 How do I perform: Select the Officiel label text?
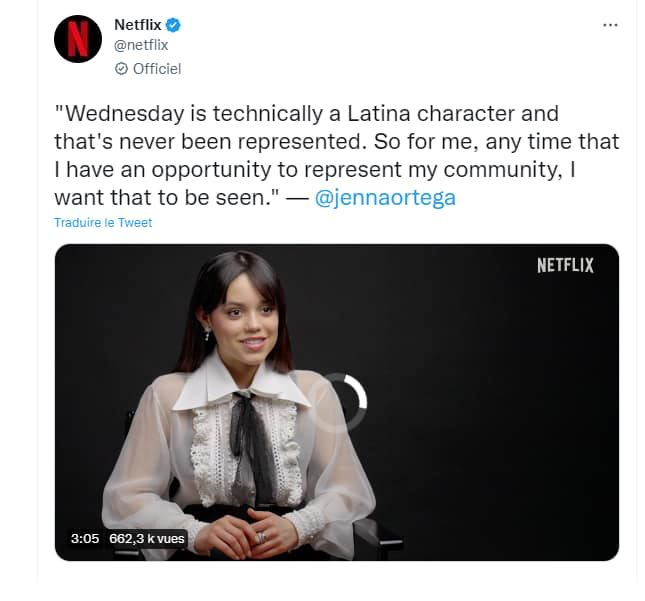click(x=157, y=69)
